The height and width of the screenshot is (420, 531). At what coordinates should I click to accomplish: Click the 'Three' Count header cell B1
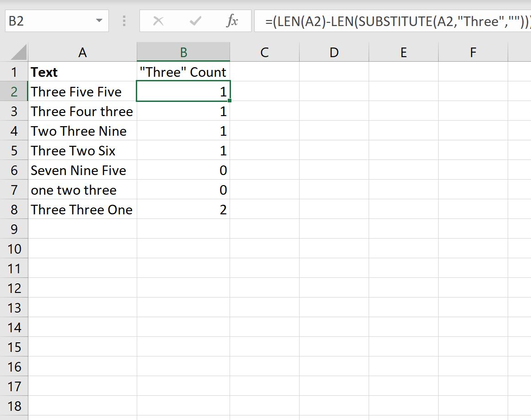tap(183, 72)
